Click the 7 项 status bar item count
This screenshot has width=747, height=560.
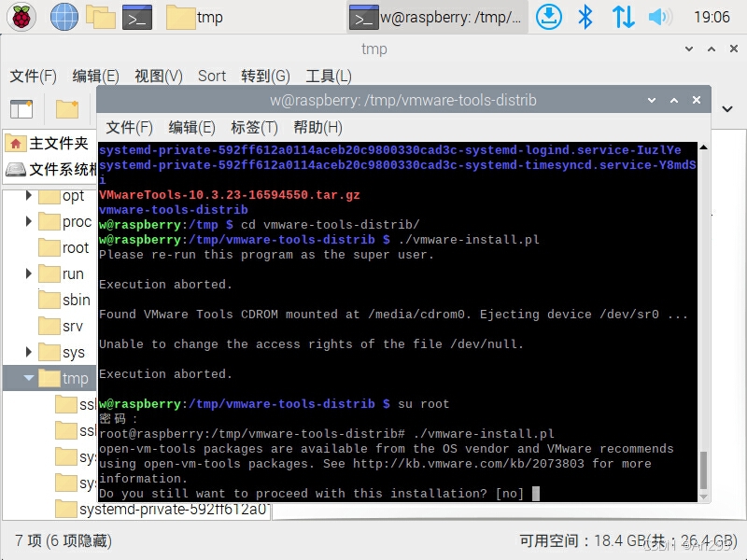click(x=63, y=540)
